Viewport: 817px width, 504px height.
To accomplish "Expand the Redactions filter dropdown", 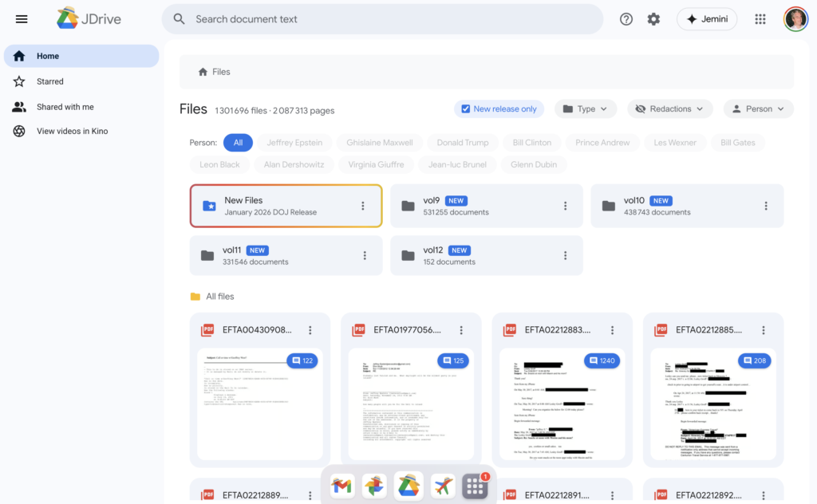I will pos(670,109).
